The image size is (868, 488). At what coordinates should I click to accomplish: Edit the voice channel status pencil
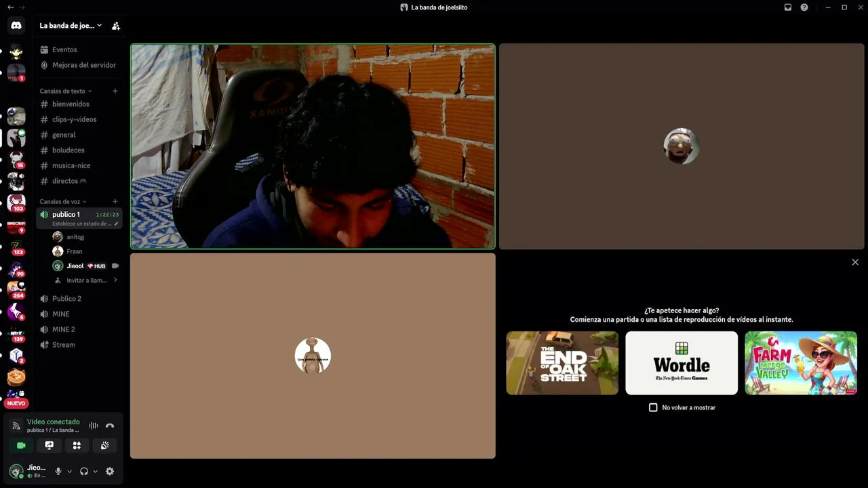(x=116, y=224)
